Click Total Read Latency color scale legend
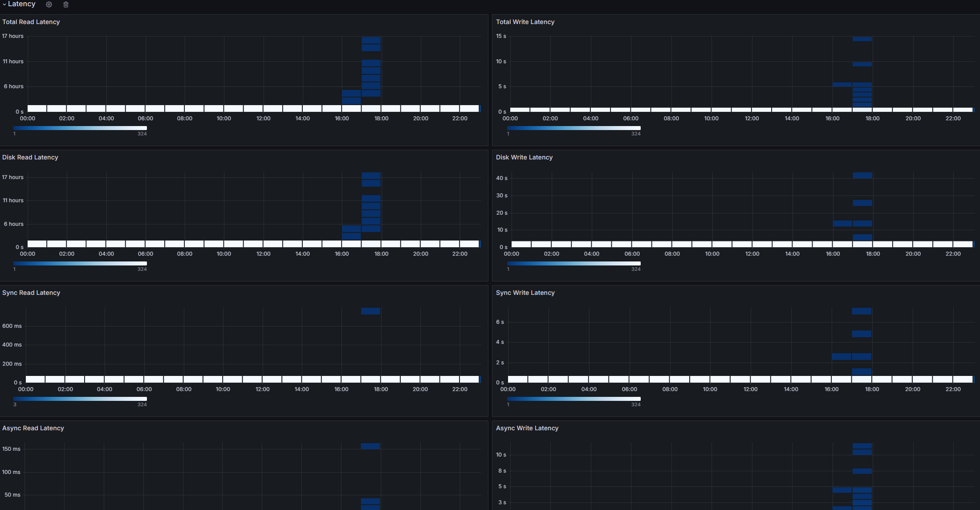 pyautogui.click(x=80, y=128)
